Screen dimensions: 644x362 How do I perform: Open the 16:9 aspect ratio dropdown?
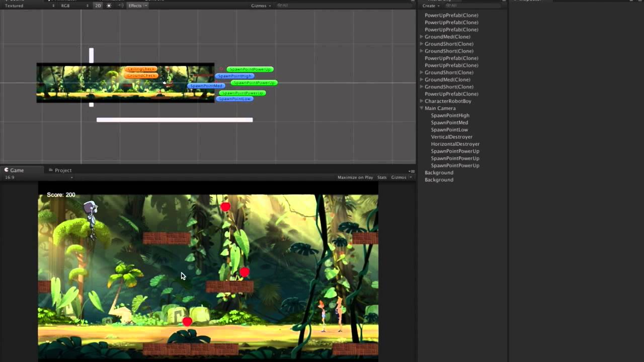39,177
